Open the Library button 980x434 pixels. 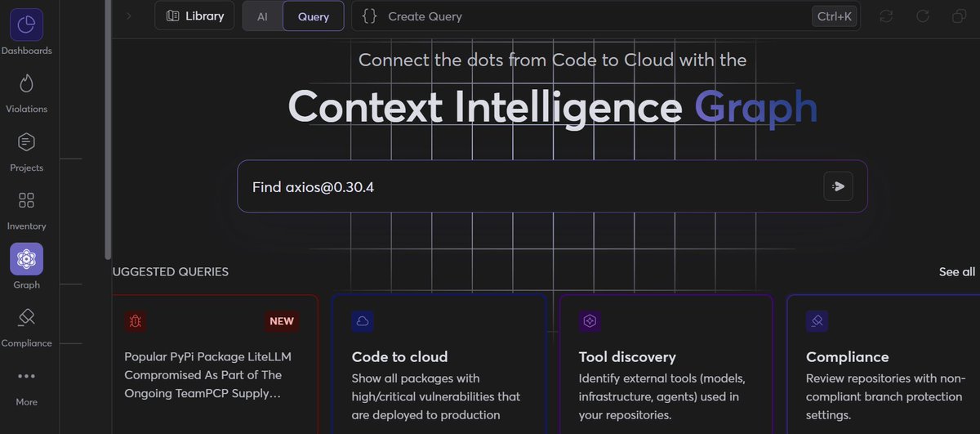(x=194, y=16)
